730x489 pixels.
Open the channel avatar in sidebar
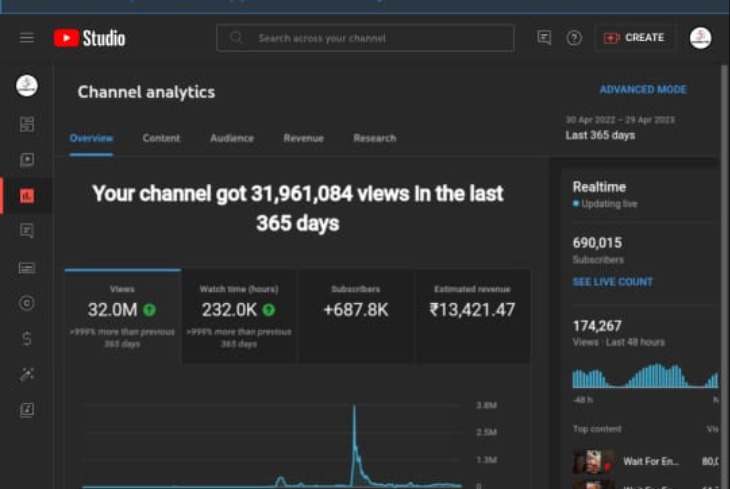click(27, 86)
